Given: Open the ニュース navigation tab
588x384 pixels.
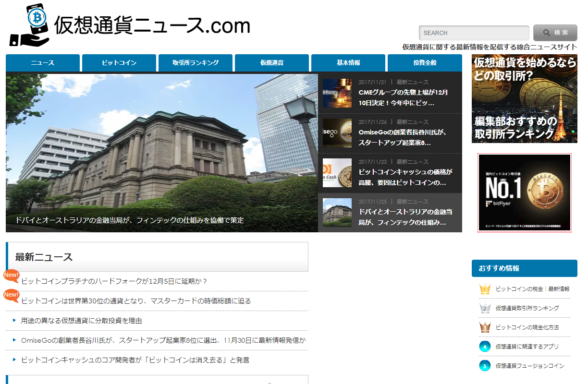Looking at the screenshot, I should 43,63.
